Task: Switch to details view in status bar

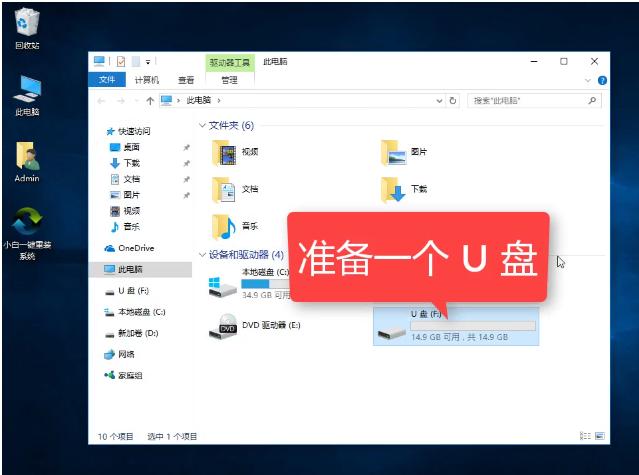Action: tap(584, 436)
